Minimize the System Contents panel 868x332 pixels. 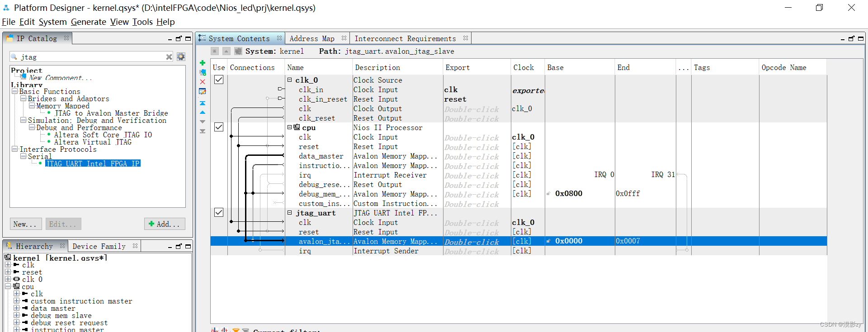(843, 39)
